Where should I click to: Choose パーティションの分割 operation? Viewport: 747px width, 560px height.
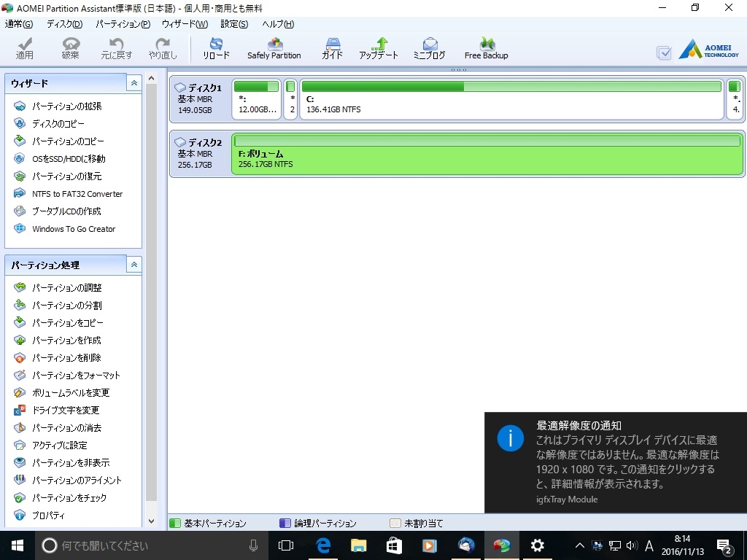(58, 306)
